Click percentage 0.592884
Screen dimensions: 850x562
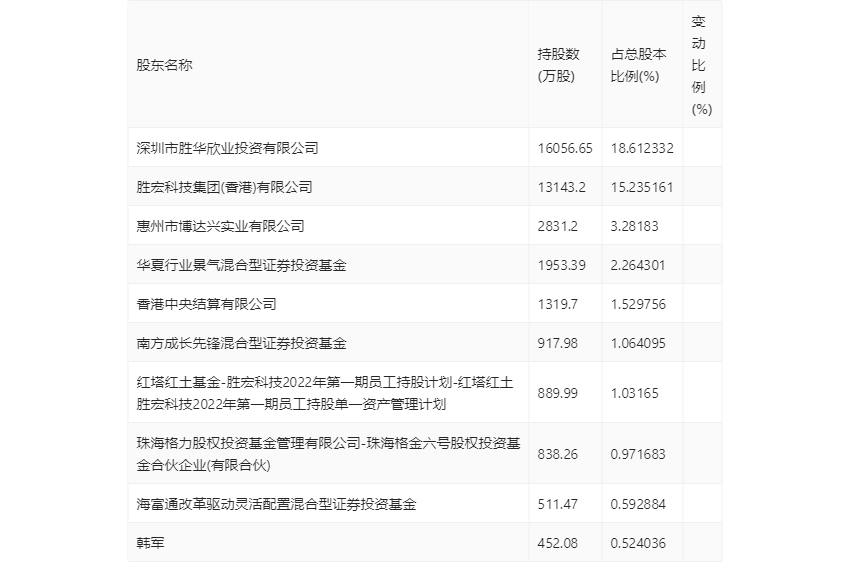[638, 504]
